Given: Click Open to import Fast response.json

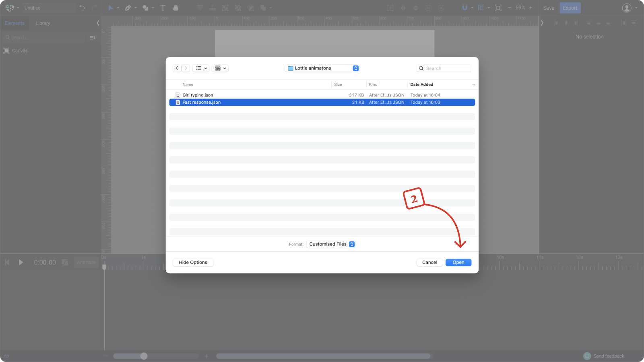Looking at the screenshot, I should pyautogui.click(x=458, y=262).
